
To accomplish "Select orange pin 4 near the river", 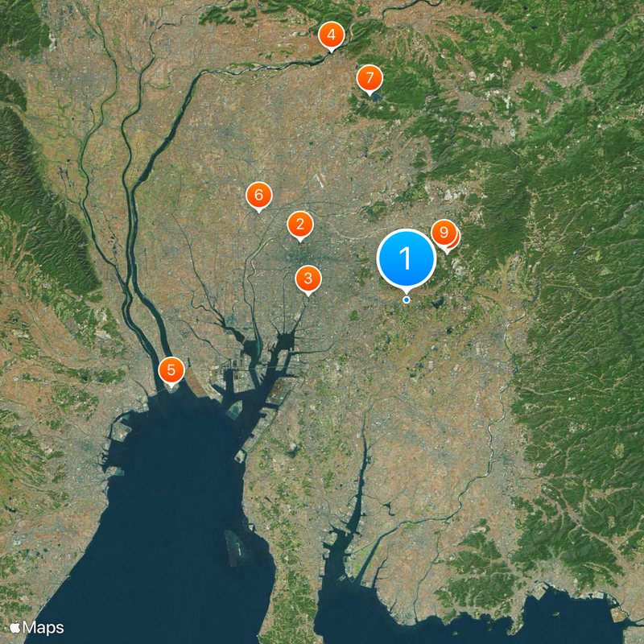I will pos(332,35).
